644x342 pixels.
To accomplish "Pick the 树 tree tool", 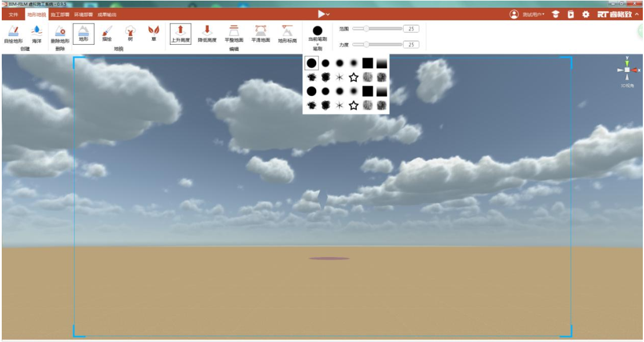I will click(130, 33).
